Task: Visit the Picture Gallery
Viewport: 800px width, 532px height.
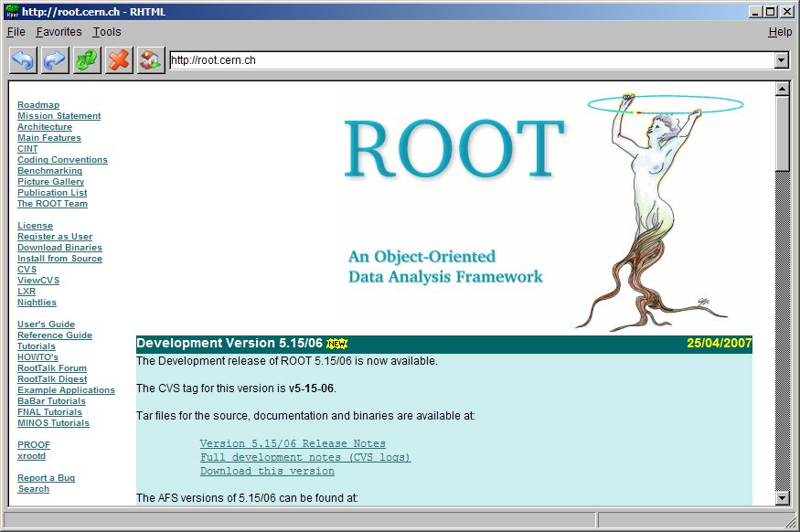Action: click(x=51, y=181)
